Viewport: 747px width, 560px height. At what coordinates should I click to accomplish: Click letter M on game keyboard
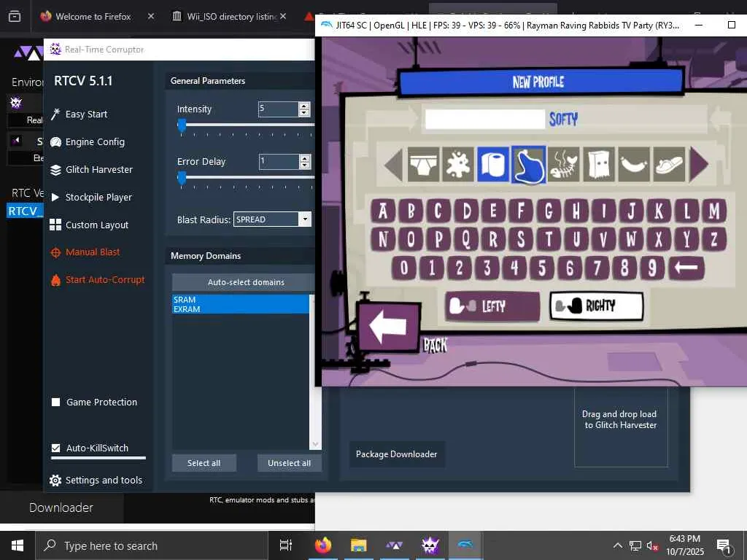tap(713, 211)
